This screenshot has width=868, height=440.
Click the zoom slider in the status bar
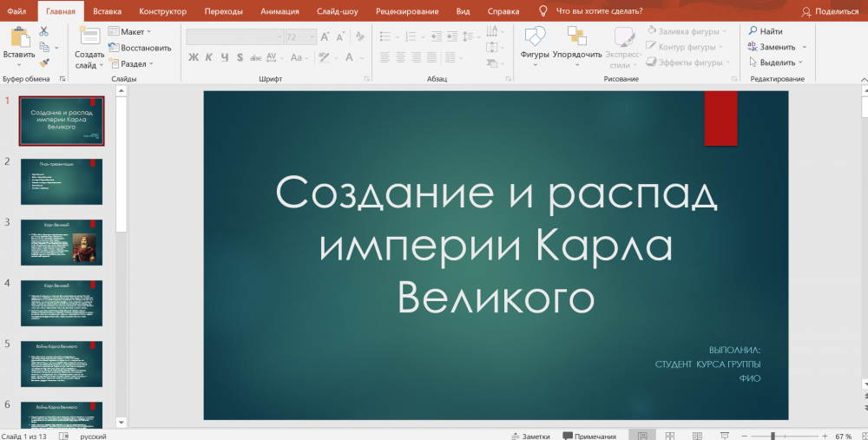[x=773, y=436]
